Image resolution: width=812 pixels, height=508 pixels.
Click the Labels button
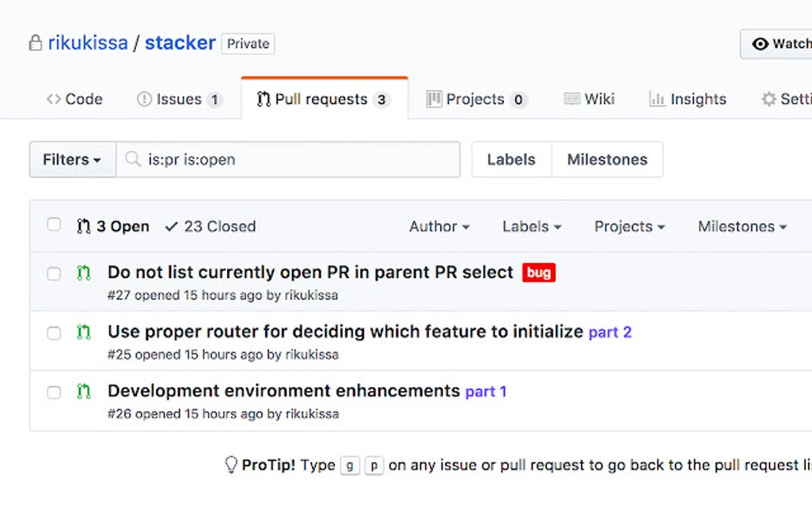(511, 159)
